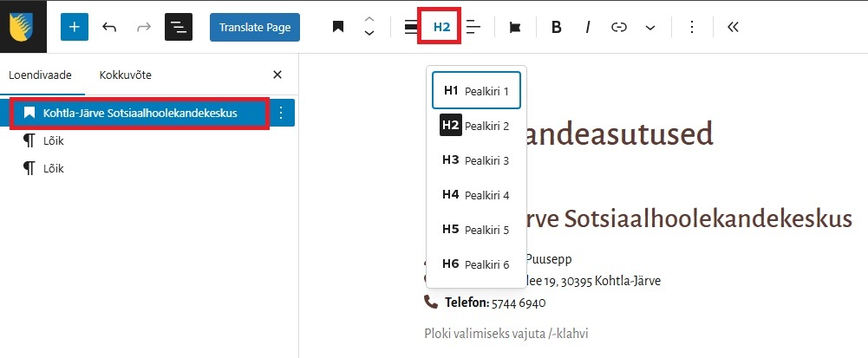Click the blue block inserter plus button

pos(74,27)
